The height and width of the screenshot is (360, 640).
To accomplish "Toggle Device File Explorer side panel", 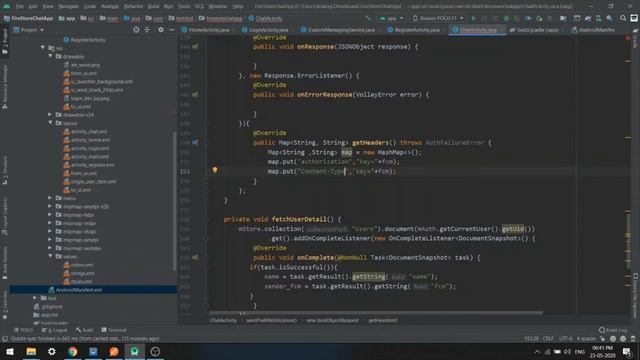I will (636, 296).
